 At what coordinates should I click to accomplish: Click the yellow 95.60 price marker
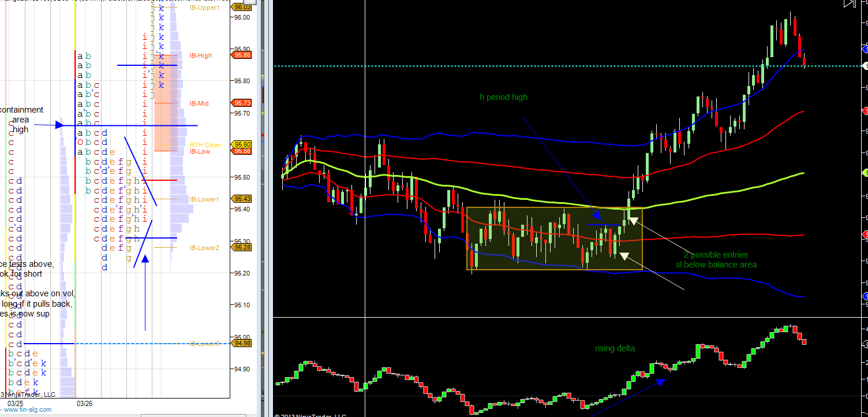(x=242, y=144)
